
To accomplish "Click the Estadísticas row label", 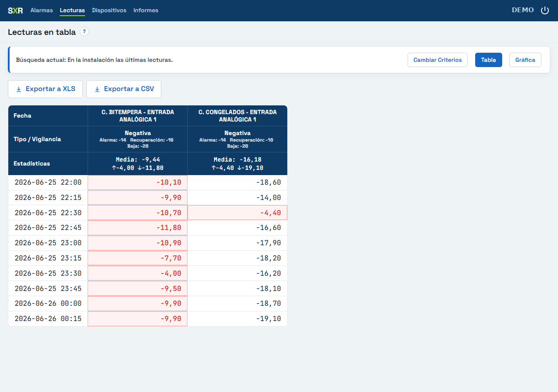I will tap(48, 164).
